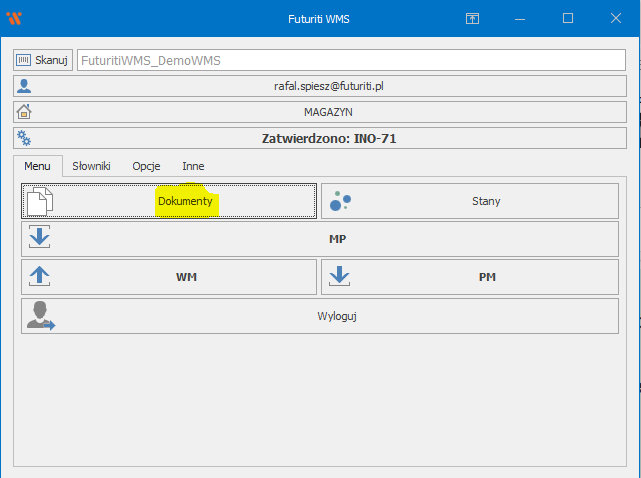This screenshot has width=641, height=478.
Task: Click the WM upload arrow icon
Action: (39, 277)
